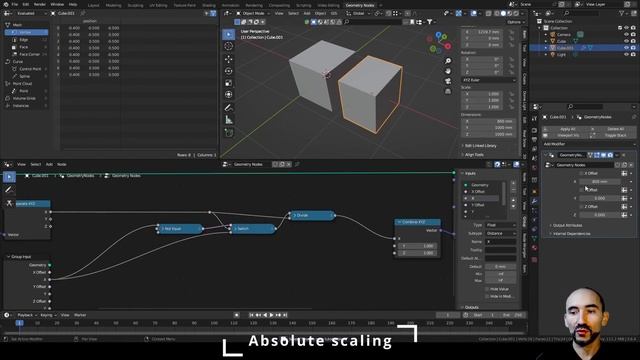
Task: Click the navigation gizmo red X axis
Action: click(x=448, y=46)
